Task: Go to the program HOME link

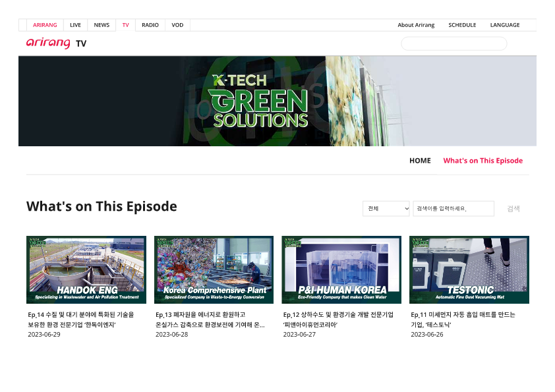Action: coord(420,161)
